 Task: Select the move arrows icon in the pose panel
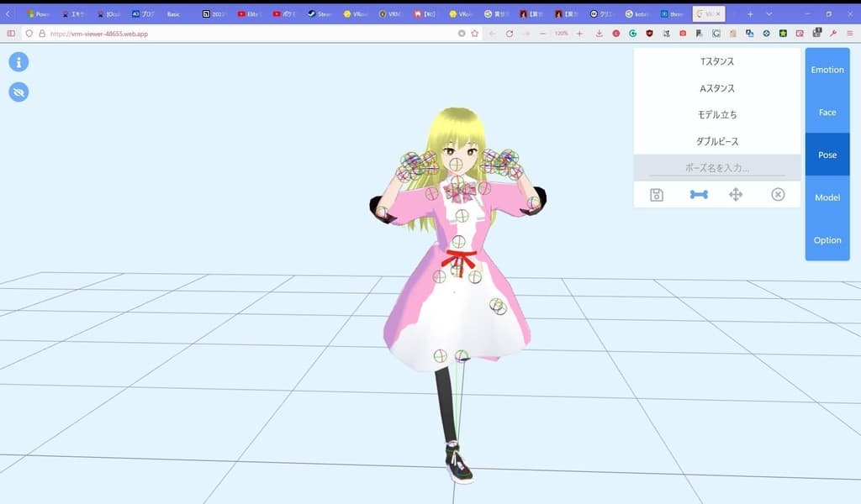736,195
